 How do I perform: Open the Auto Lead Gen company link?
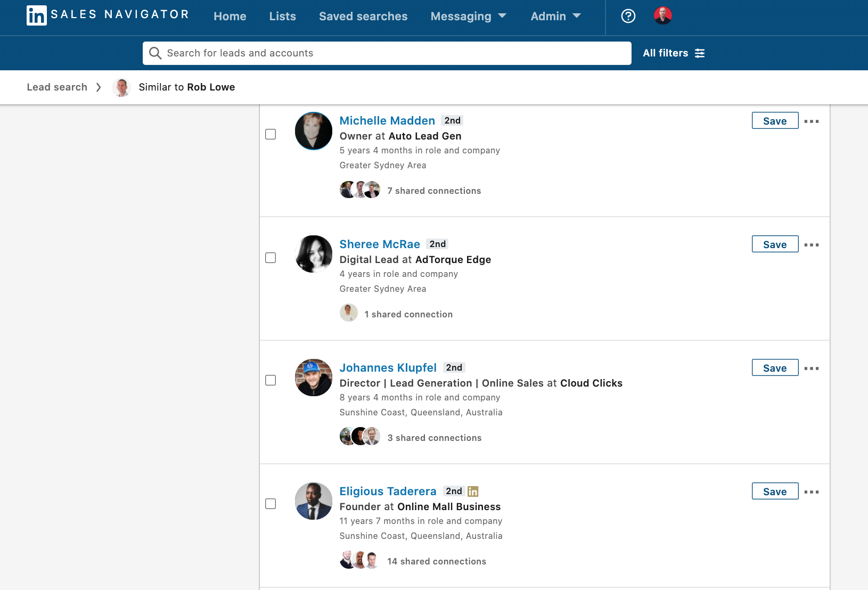click(x=425, y=136)
